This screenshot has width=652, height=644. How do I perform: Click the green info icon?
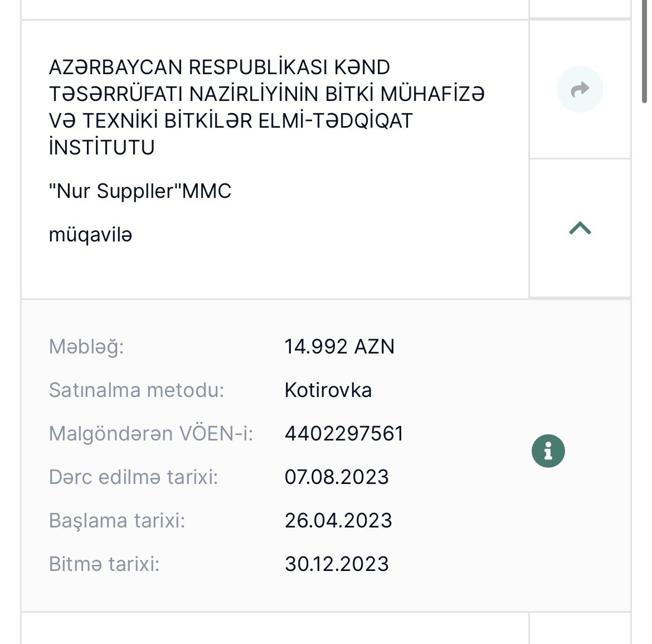tap(548, 451)
